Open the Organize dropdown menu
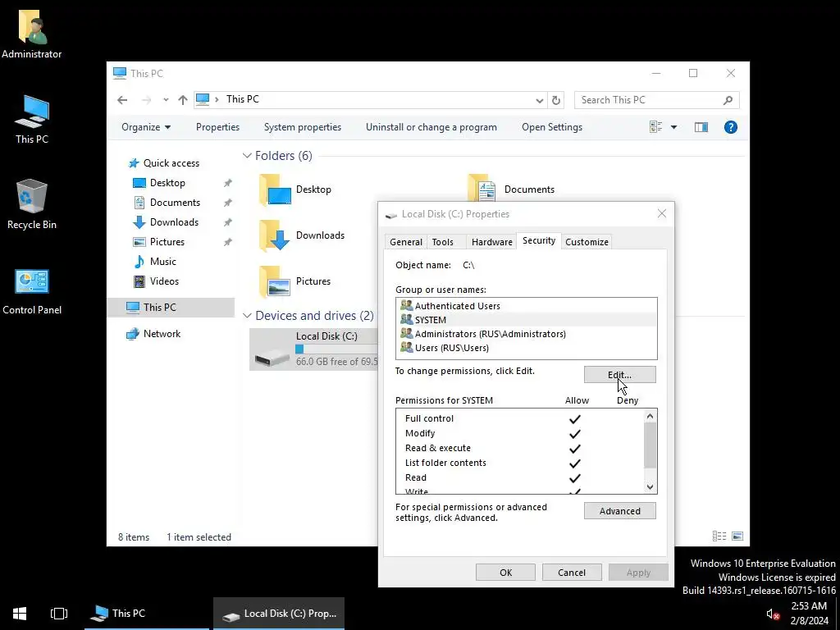The image size is (840, 630). click(146, 127)
